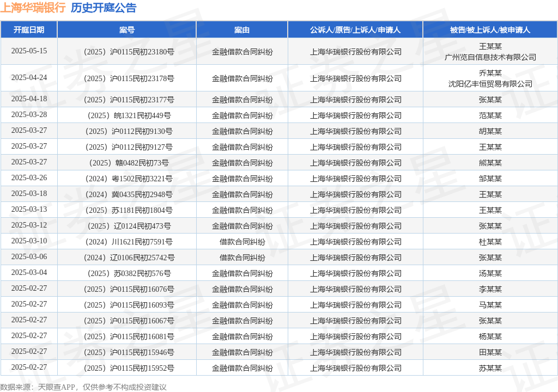This screenshot has height=392, width=558.
Task: Select date cell 2025-03-13
Action: coord(29,210)
